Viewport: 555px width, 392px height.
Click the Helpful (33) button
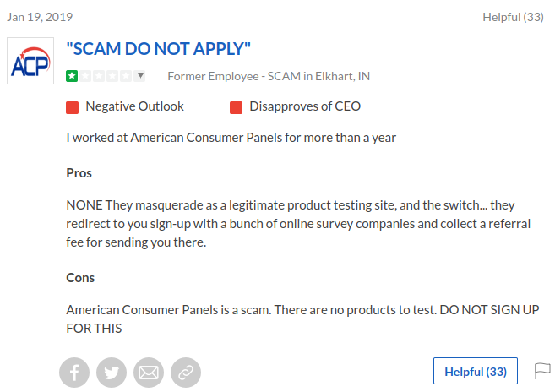click(476, 371)
